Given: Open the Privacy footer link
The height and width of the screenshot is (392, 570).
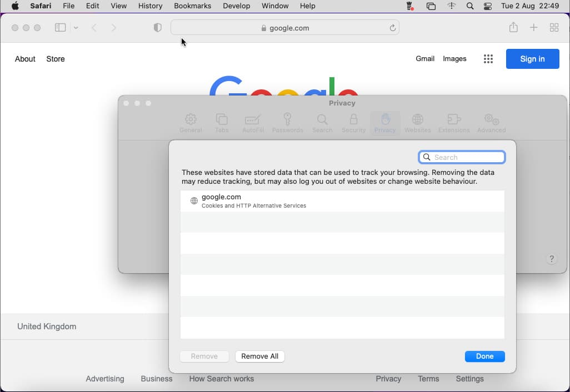Looking at the screenshot, I should [388, 379].
